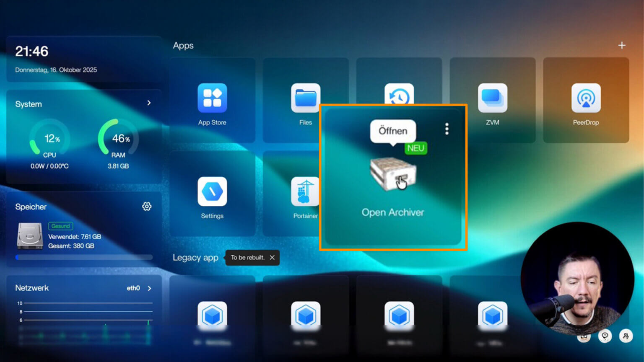The image size is (644, 362).
Task: Open the ZVM app icon
Action: pos(493,98)
